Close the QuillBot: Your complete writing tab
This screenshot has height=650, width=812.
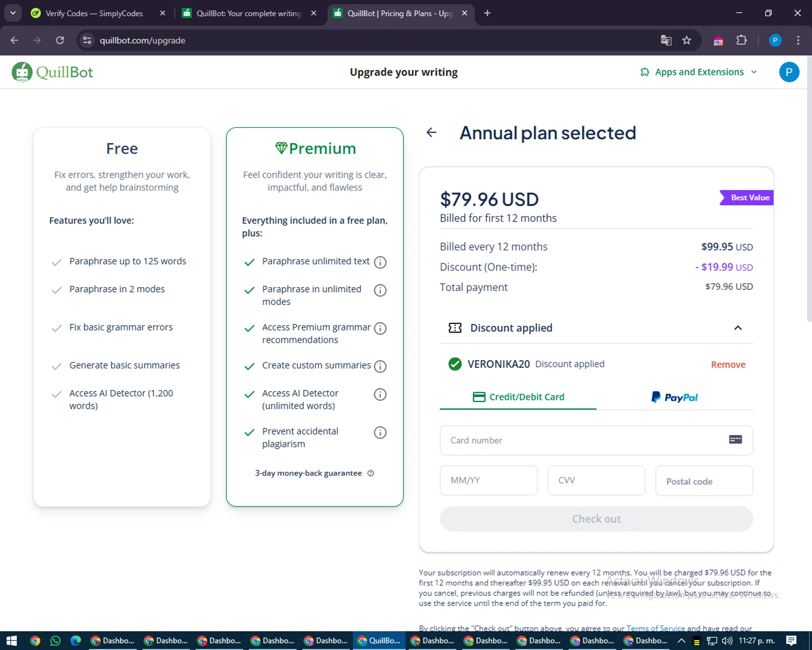[x=313, y=13]
